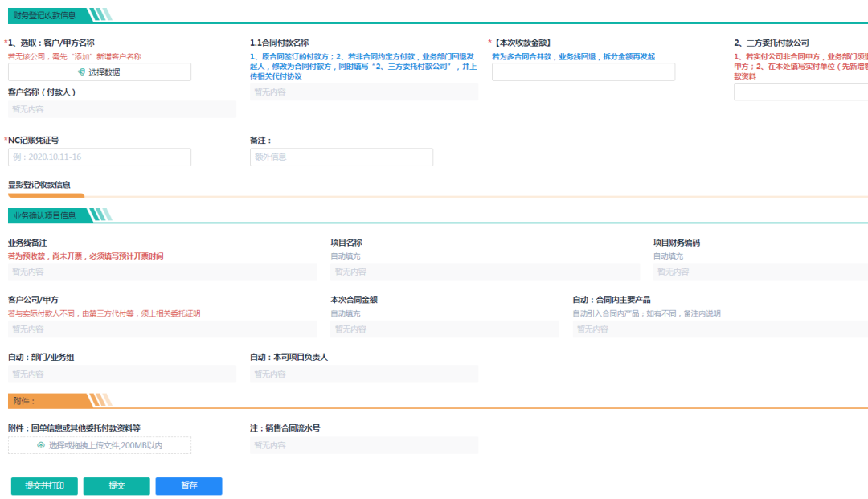Click the 附件： section header
Screen dimensions: 868x499
point(24,401)
